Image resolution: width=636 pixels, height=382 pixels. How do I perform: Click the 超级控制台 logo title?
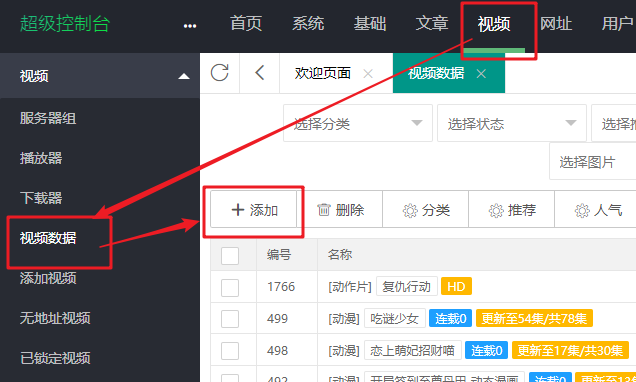65,24
